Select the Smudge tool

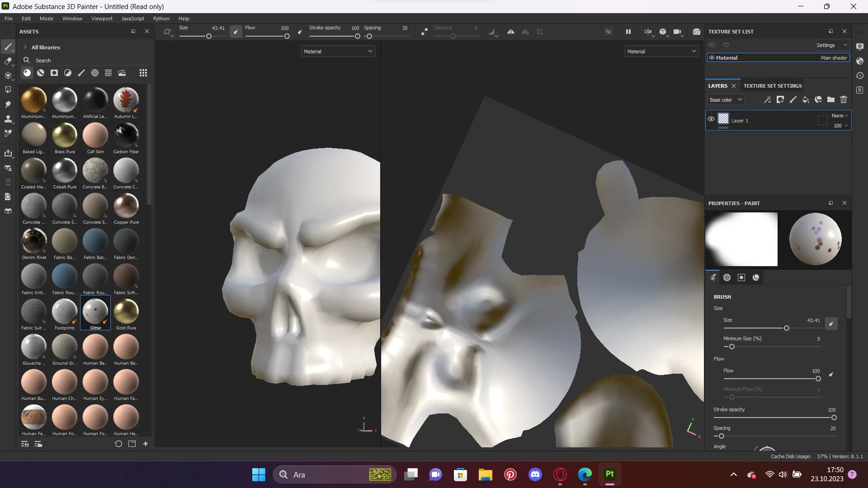pos(8,104)
